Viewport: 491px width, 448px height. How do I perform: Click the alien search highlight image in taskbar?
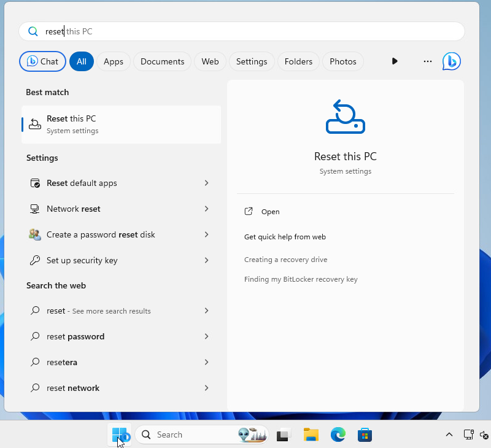pos(252,434)
